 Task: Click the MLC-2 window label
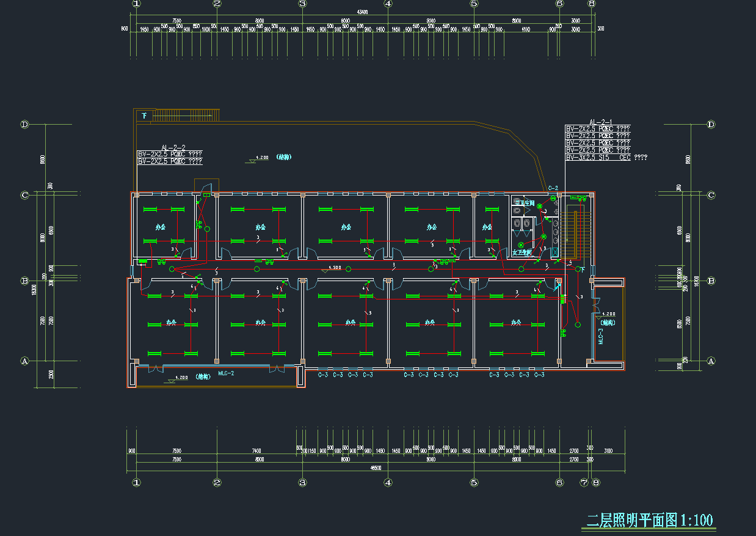click(227, 373)
